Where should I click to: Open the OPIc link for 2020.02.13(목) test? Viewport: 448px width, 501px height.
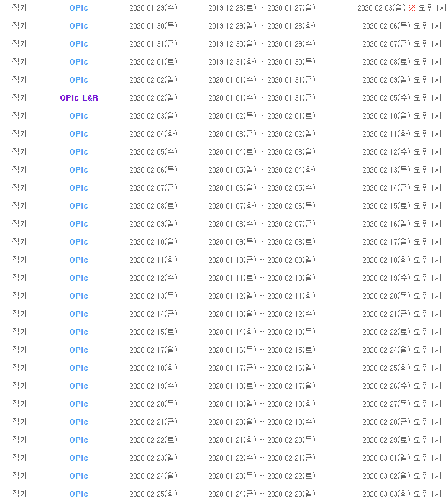[79, 296]
